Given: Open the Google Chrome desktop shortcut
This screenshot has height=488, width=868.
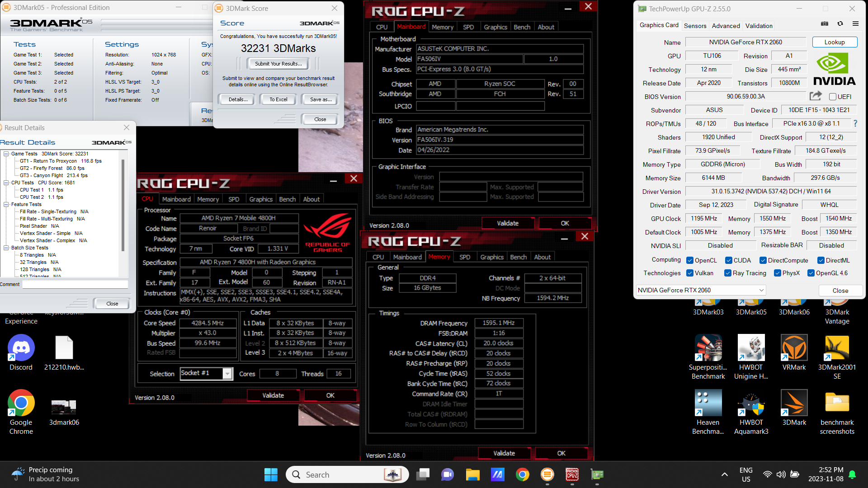Looking at the screenshot, I should (21, 412).
